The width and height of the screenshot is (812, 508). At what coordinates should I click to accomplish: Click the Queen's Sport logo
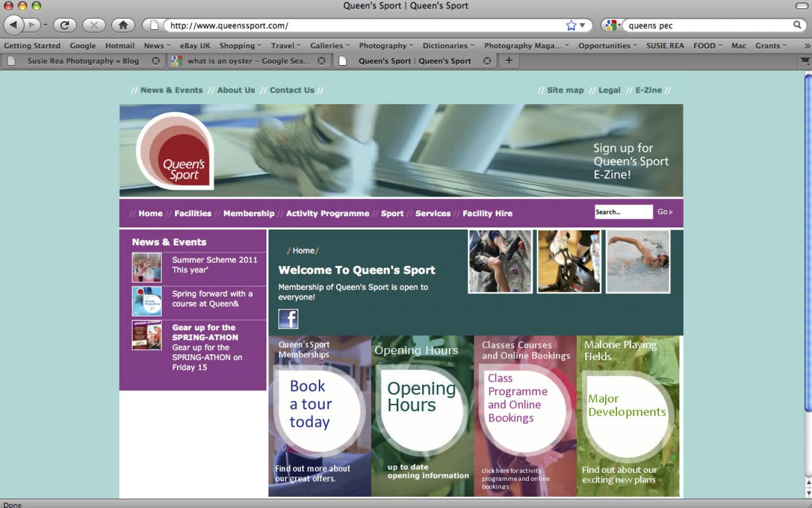175,151
